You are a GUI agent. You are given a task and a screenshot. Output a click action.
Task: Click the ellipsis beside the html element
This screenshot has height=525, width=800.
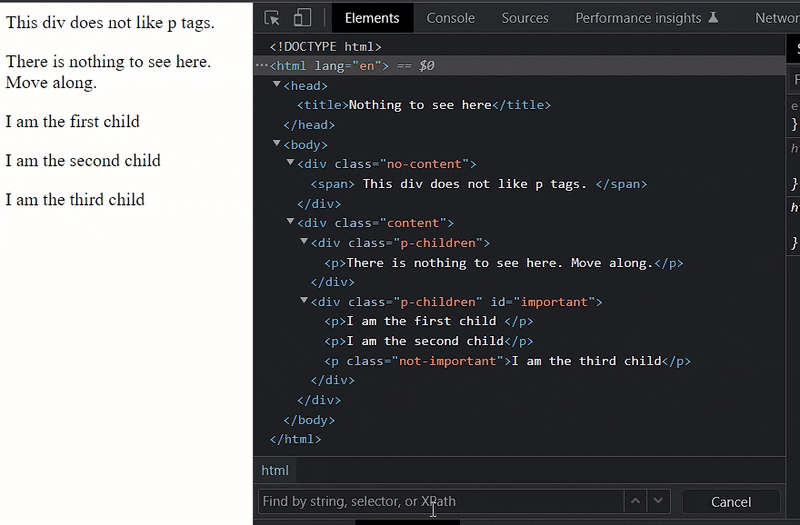261,65
